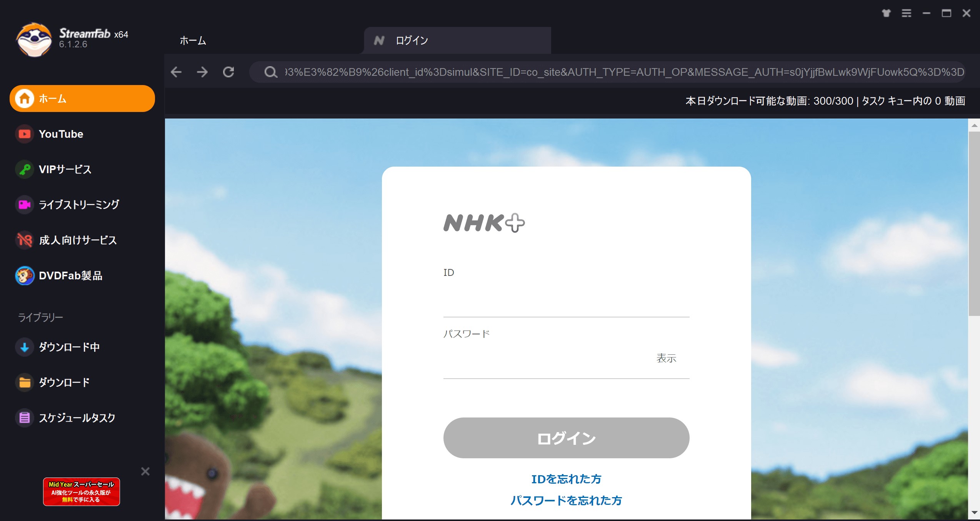Image resolution: width=980 pixels, height=521 pixels.
Task: Open the パスワードを忘れた方 link
Action: 566,500
